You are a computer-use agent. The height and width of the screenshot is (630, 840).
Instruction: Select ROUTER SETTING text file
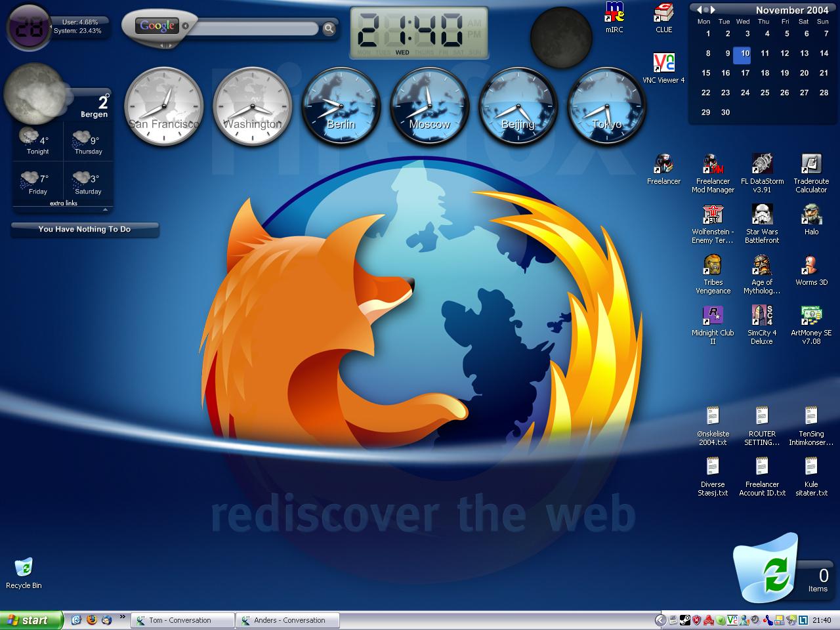762,426
